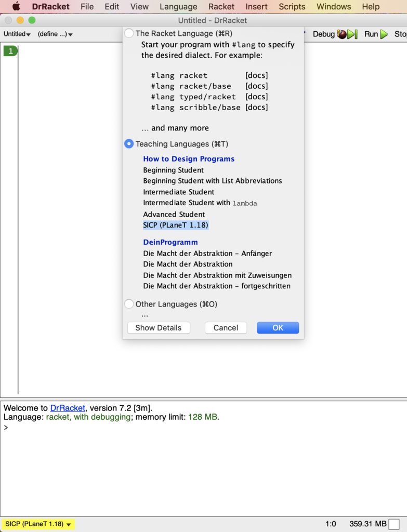Image resolution: width=407 pixels, height=532 pixels.
Task: Select the Other Languages radio button
Action: click(x=129, y=303)
